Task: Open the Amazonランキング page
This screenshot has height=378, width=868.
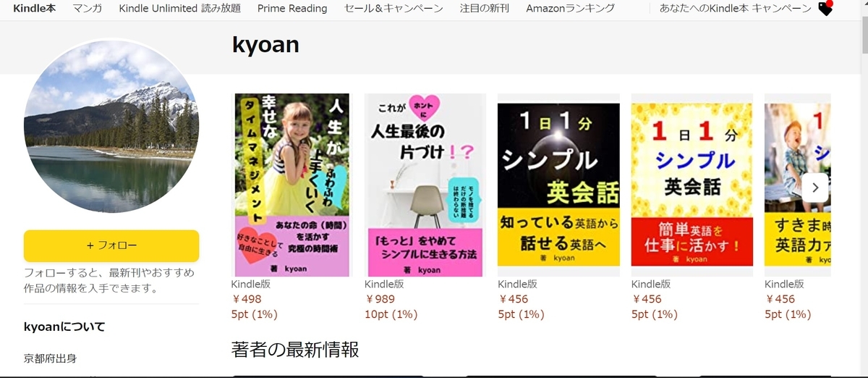Action: click(570, 9)
